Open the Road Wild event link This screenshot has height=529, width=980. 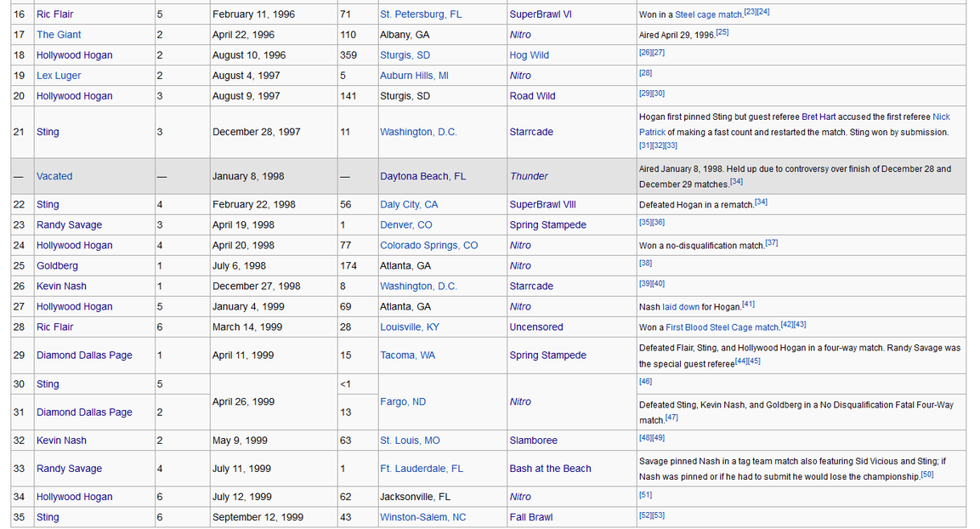[533, 95]
